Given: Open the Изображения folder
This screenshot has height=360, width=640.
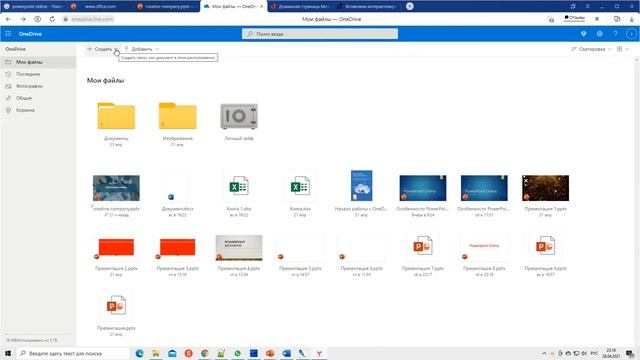Looking at the screenshot, I should tap(178, 116).
